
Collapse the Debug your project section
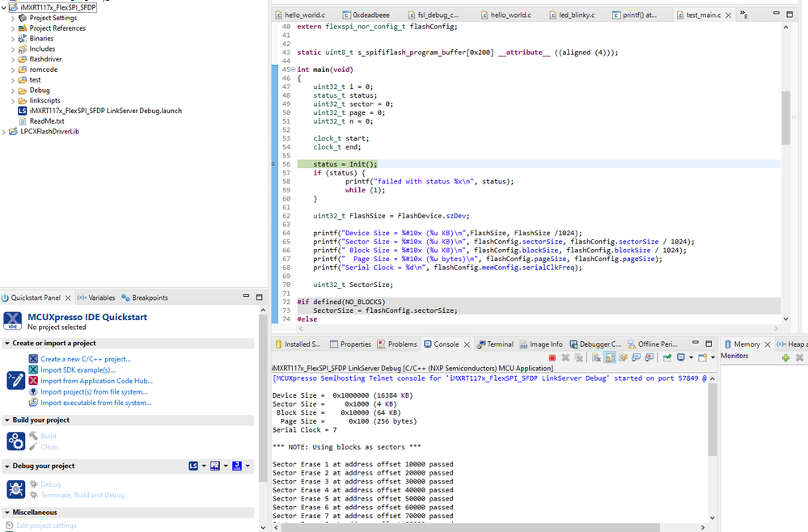click(x=7, y=466)
